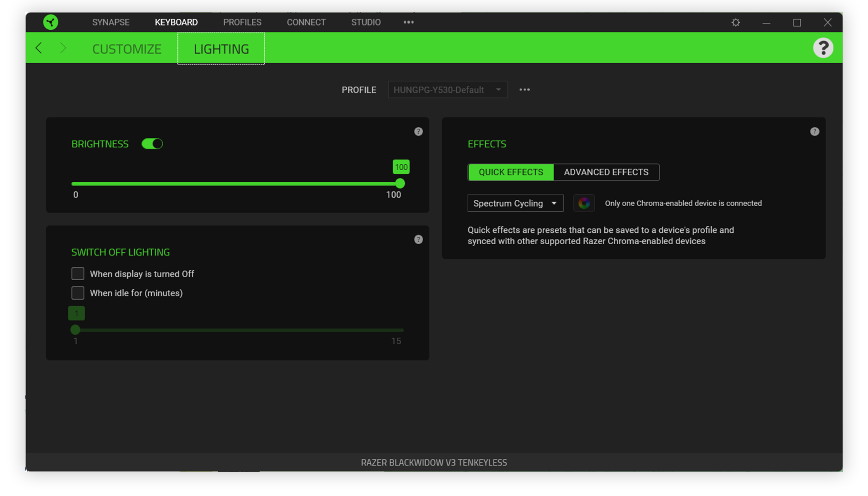
Task: Open PROFILES tab
Action: pyautogui.click(x=242, y=22)
